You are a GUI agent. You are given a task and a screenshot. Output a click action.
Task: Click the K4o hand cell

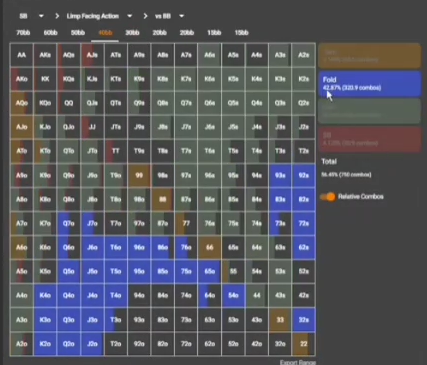click(45, 295)
